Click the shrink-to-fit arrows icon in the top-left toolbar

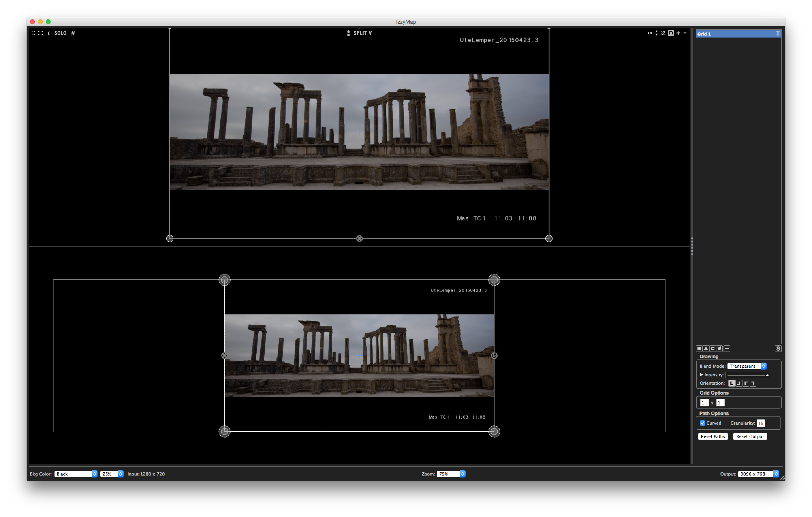pyautogui.click(x=33, y=33)
